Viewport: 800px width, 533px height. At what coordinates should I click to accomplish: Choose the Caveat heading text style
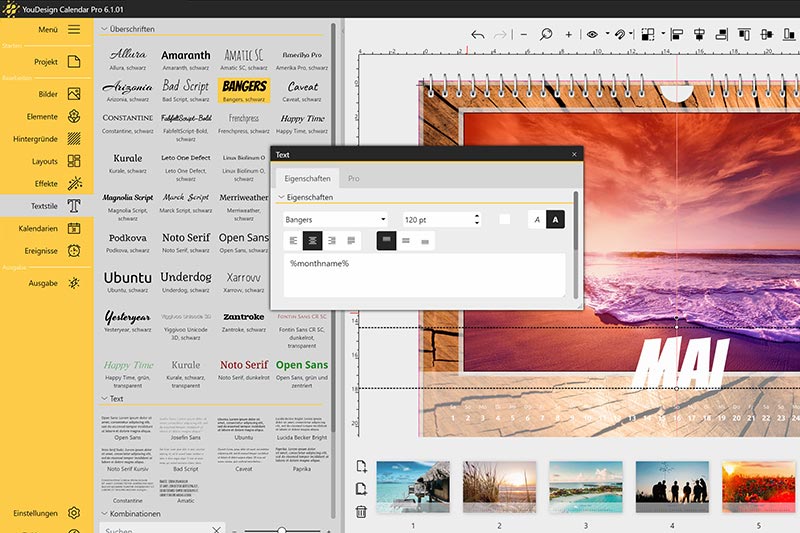pos(303,90)
